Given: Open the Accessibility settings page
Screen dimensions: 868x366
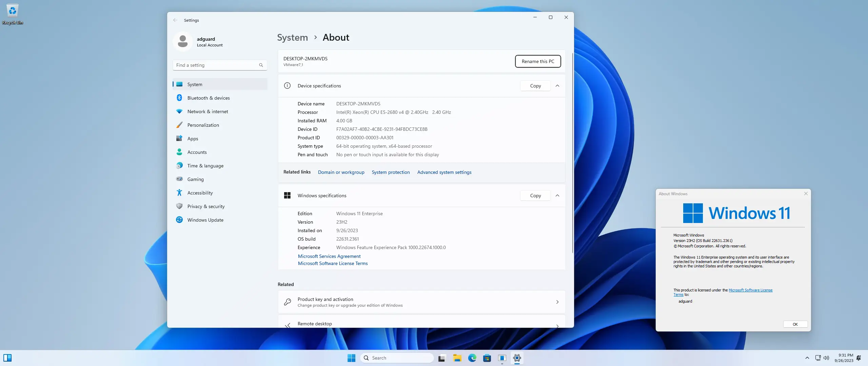Looking at the screenshot, I should [200, 193].
